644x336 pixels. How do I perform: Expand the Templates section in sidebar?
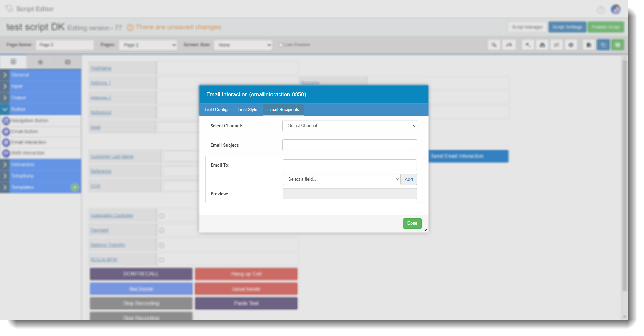point(41,187)
